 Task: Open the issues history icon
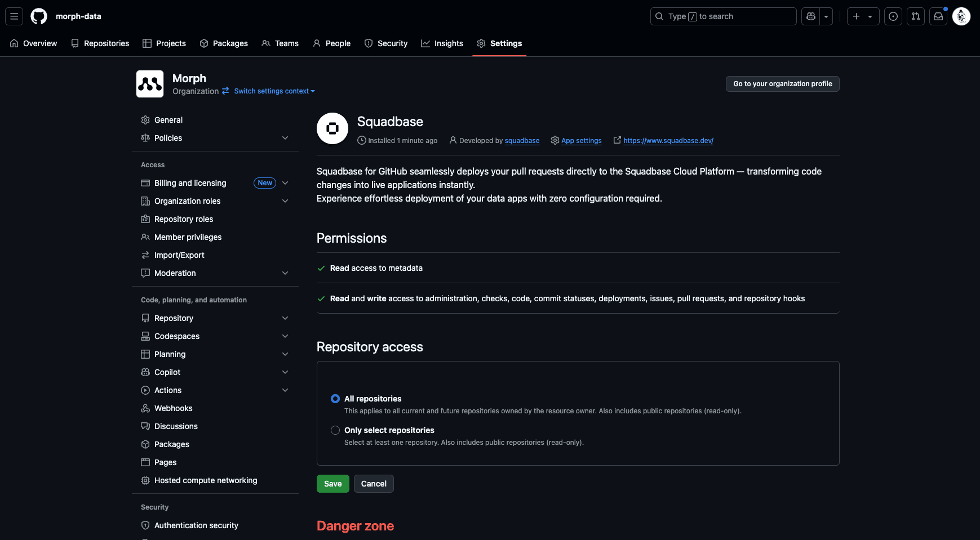click(893, 16)
